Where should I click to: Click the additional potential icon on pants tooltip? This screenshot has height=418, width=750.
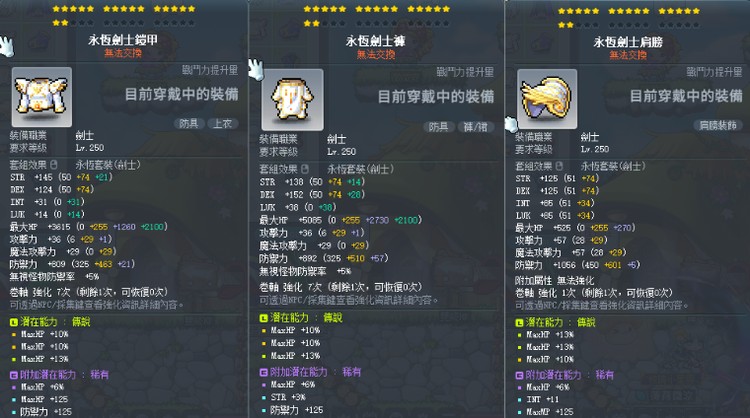(263, 372)
